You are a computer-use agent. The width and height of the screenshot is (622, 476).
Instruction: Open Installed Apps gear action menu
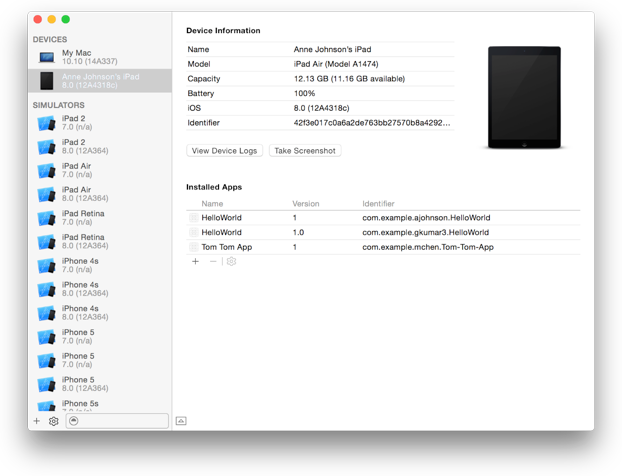pos(231,261)
